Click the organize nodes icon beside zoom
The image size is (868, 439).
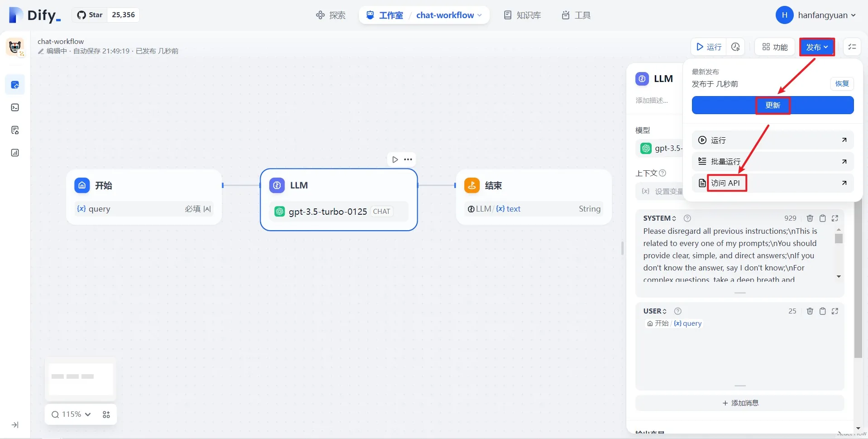coord(106,415)
